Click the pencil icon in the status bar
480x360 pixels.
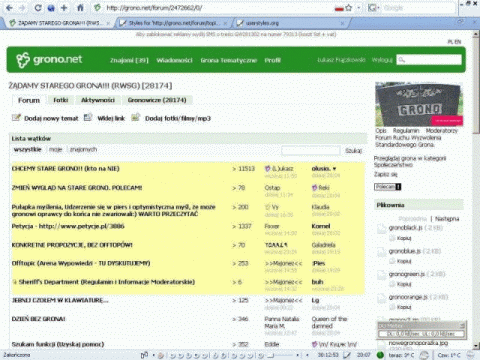click(347, 355)
